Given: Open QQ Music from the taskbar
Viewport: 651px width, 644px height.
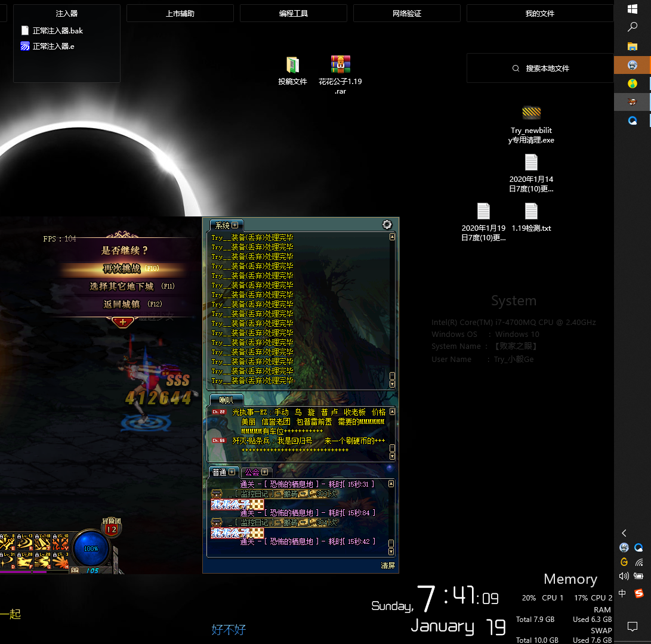Looking at the screenshot, I should (x=633, y=83).
